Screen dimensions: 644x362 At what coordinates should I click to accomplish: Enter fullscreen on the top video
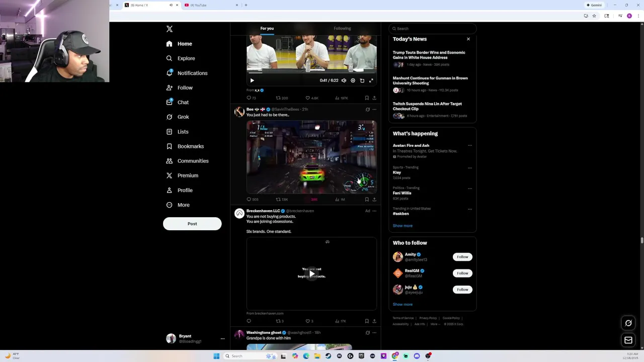point(371,80)
